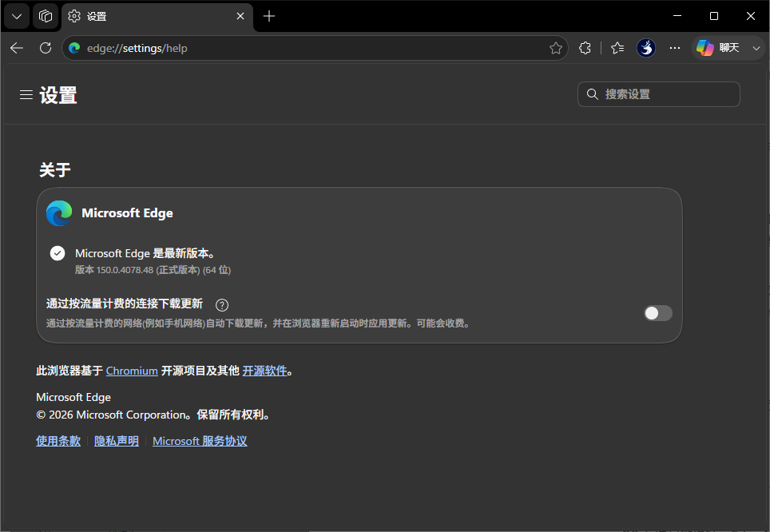Click the edge://settings/help address bar
Image resolution: width=770 pixels, height=532 pixels.
(314, 48)
